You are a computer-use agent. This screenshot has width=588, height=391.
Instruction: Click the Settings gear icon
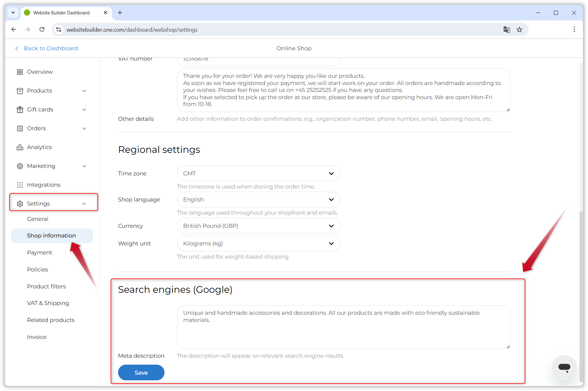click(x=20, y=203)
